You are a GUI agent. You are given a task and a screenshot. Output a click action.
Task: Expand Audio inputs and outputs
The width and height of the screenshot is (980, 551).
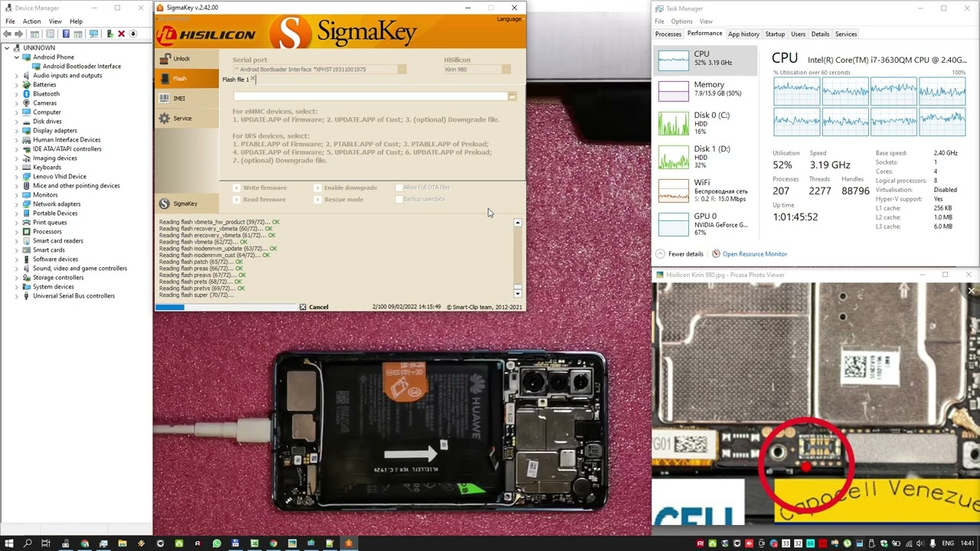pyautogui.click(x=17, y=76)
